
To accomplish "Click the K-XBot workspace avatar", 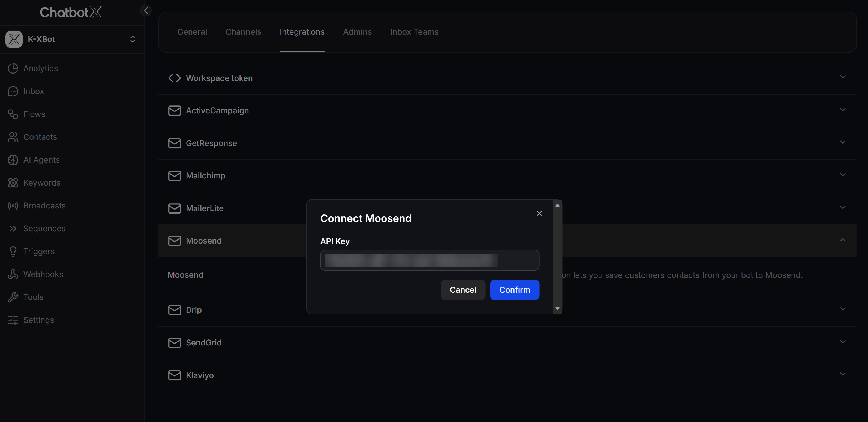I will click(x=14, y=39).
